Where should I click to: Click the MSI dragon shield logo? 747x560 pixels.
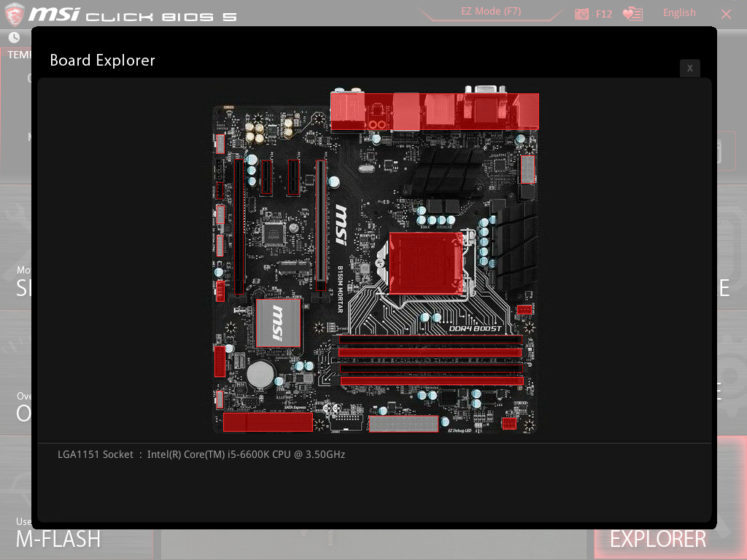15,14
